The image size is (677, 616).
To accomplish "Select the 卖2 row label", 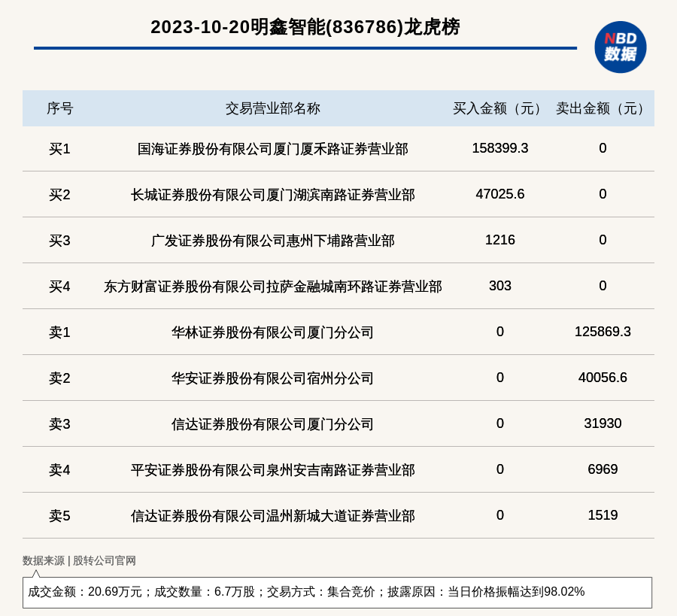I will pyautogui.click(x=59, y=378).
